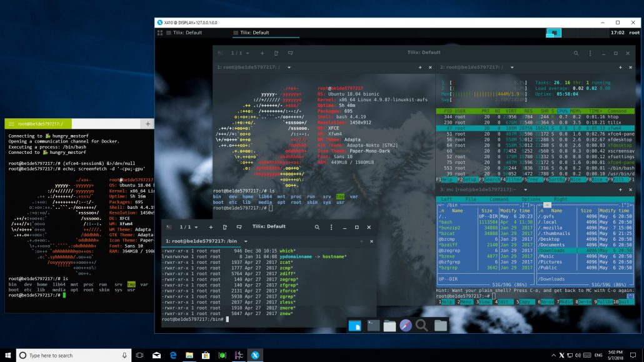Click the Windows search box

coord(69,354)
